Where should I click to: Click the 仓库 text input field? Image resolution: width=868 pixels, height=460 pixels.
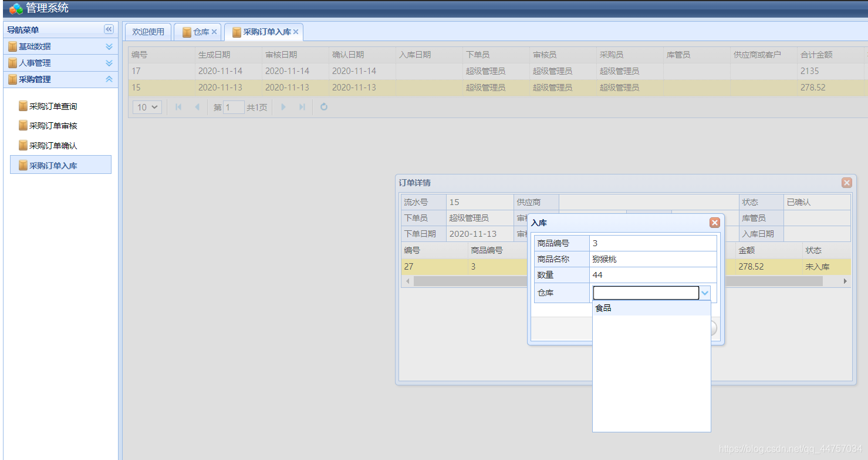click(x=646, y=293)
